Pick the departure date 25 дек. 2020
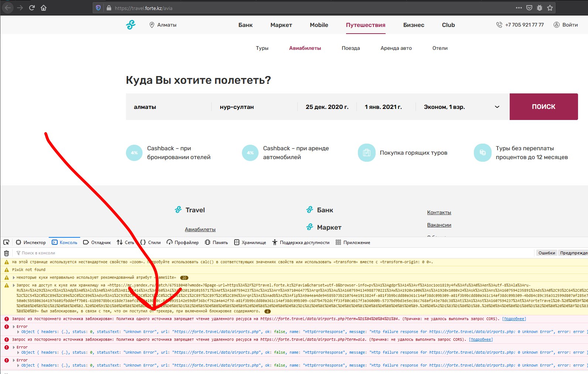Screen dimensions: 588x374 pos(327,107)
